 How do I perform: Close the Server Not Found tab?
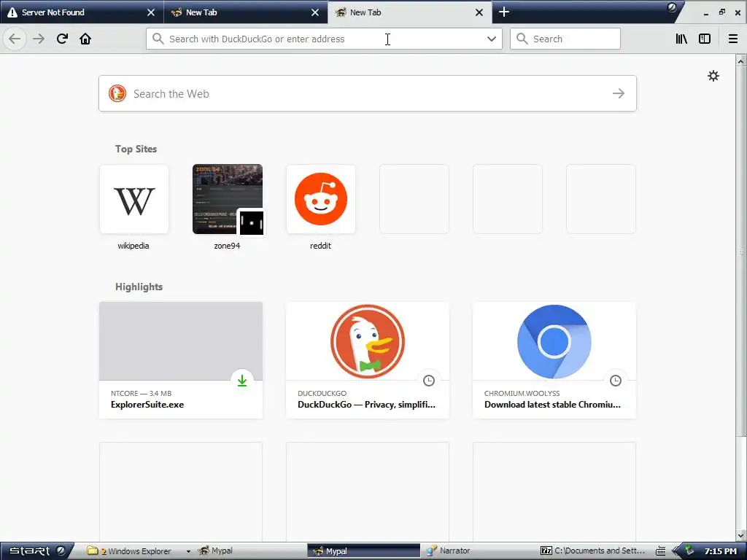pyautogui.click(x=150, y=12)
